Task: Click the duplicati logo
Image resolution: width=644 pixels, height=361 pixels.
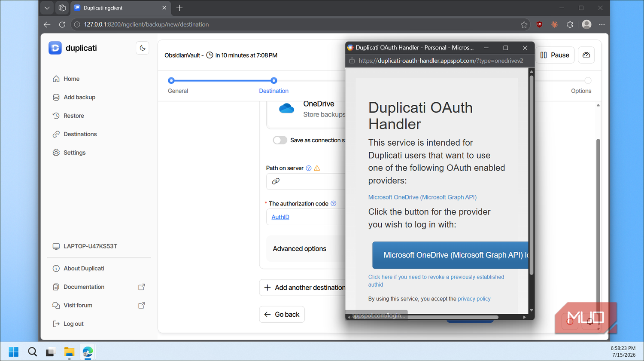Action: [x=73, y=48]
